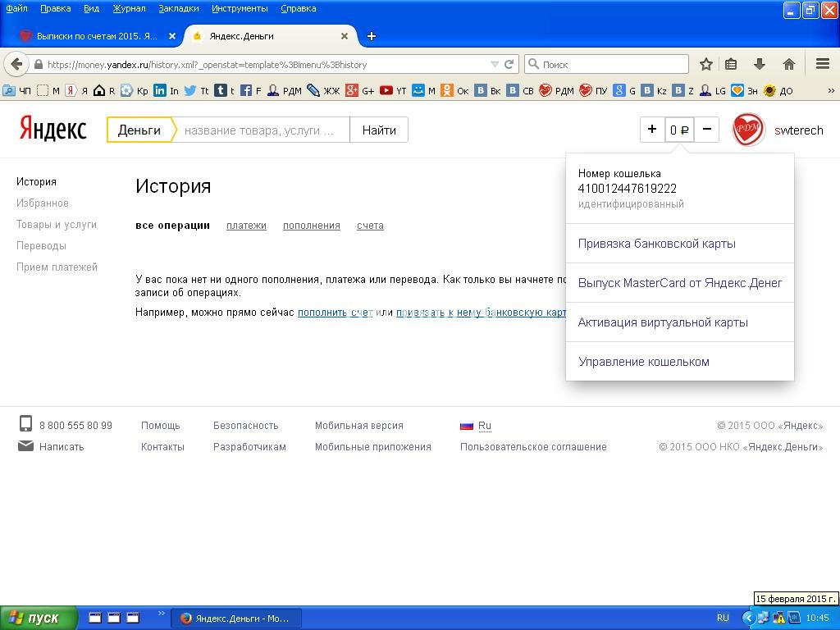
Task: Go to 'Товары и услуги' in sidebar
Action: (57, 225)
